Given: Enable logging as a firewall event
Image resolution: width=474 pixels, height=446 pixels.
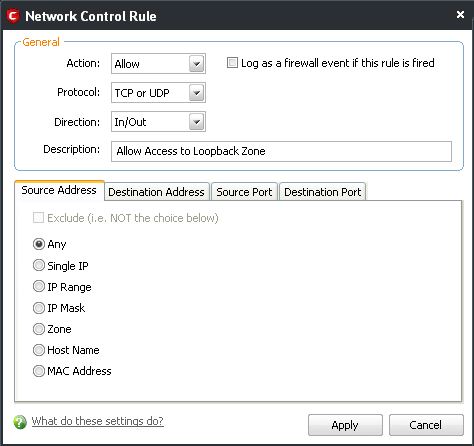Looking at the screenshot, I should point(232,63).
